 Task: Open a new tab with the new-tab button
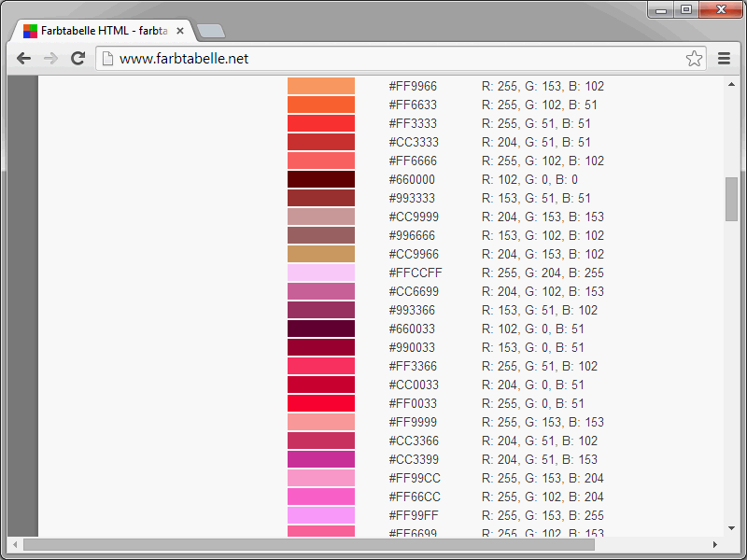point(211,31)
